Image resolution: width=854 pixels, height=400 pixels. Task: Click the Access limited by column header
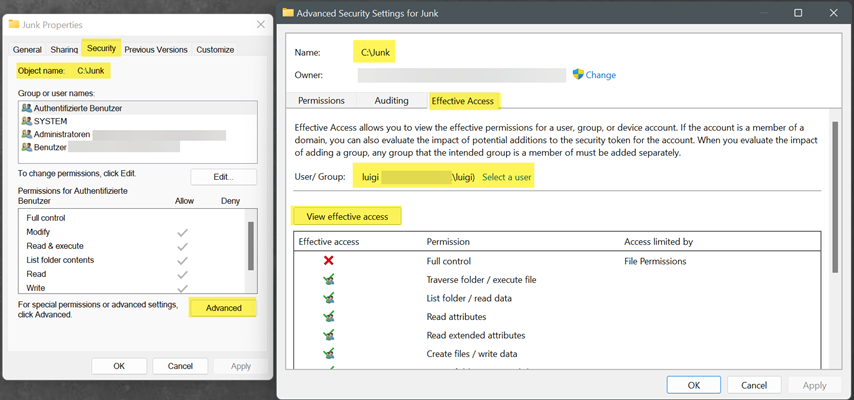(x=658, y=241)
